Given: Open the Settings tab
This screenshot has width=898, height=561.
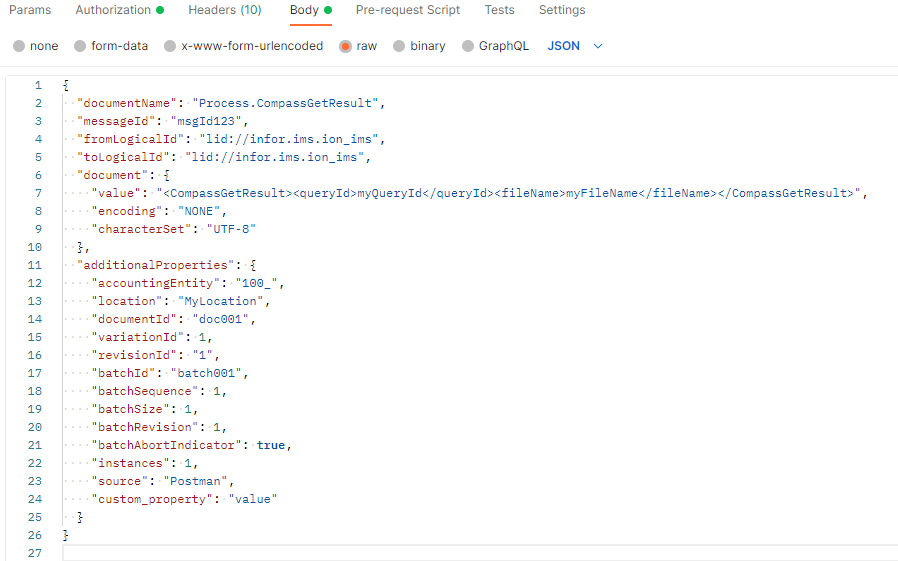Looking at the screenshot, I should pyautogui.click(x=562, y=10).
